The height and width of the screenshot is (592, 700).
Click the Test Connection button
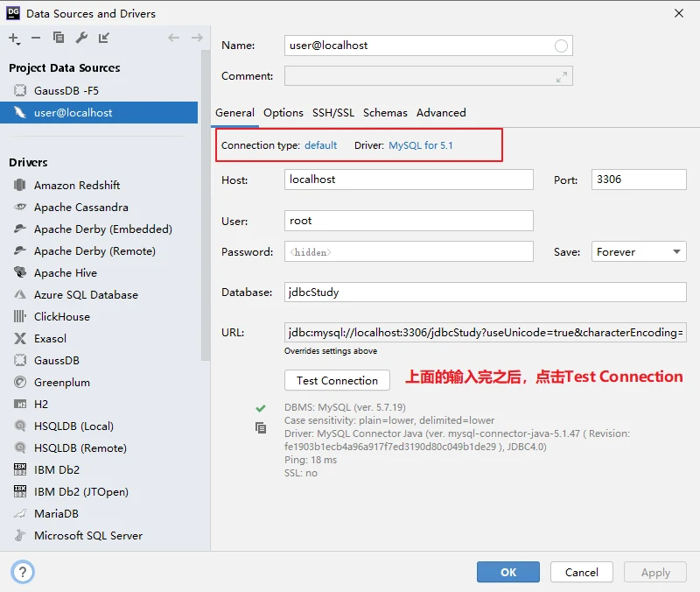click(x=337, y=380)
